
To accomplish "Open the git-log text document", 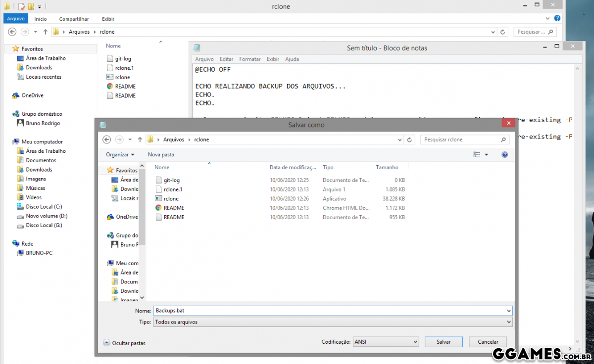I will click(171, 180).
